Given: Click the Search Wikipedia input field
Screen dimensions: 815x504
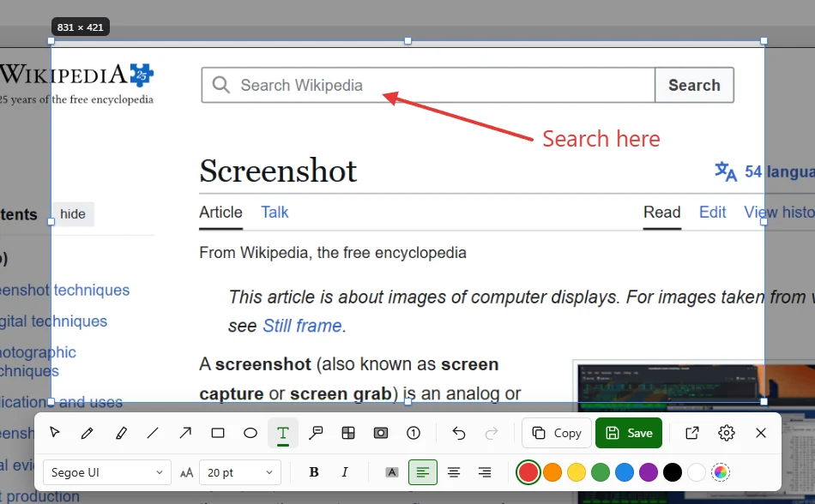Looking at the screenshot, I should point(428,85).
